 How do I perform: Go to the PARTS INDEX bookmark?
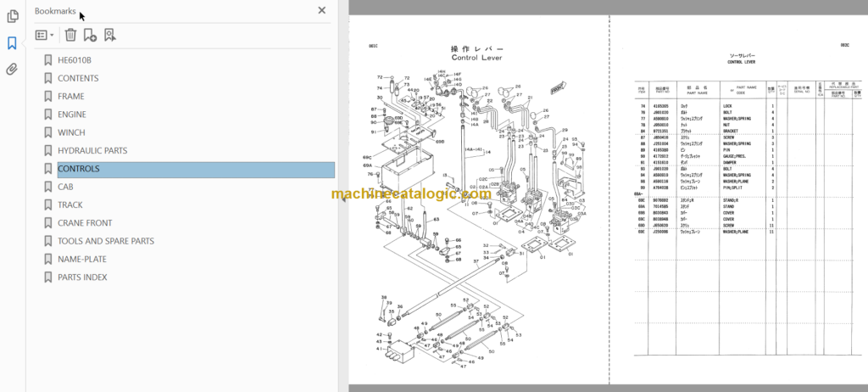(82, 277)
